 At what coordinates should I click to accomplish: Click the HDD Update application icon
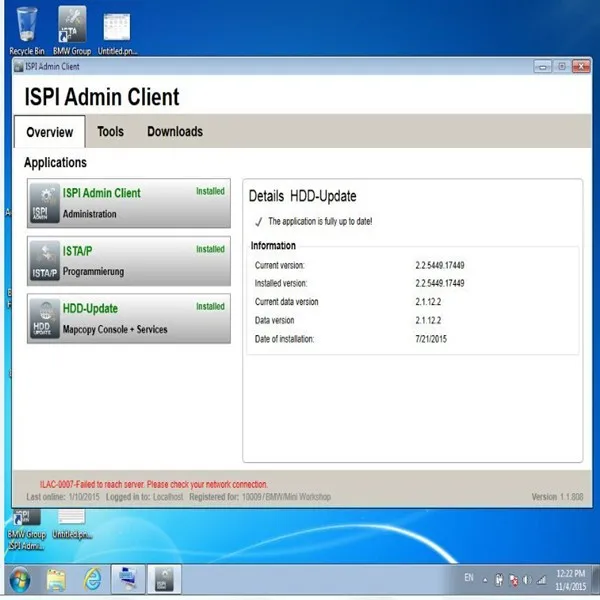click(x=45, y=318)
